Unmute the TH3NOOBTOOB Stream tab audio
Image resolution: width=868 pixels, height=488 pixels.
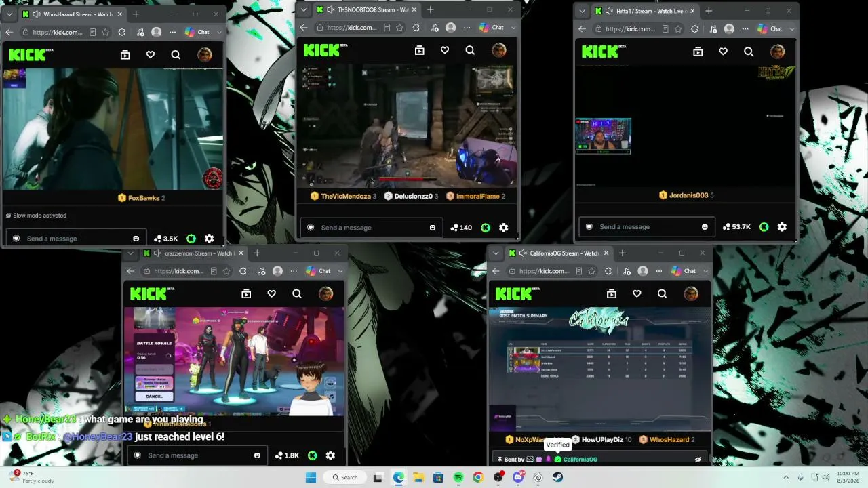[331, 9]
